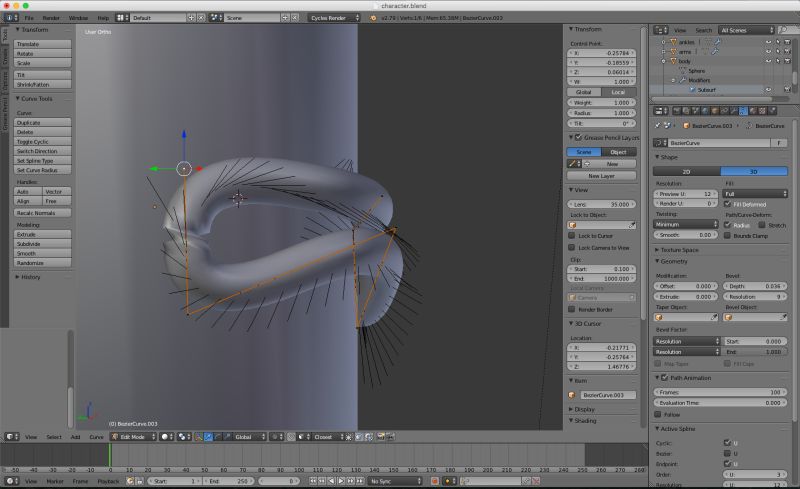Viewport: 800px width, 489px height.
Task: Click the snap magnet icon
Action: tap(291, 437)
